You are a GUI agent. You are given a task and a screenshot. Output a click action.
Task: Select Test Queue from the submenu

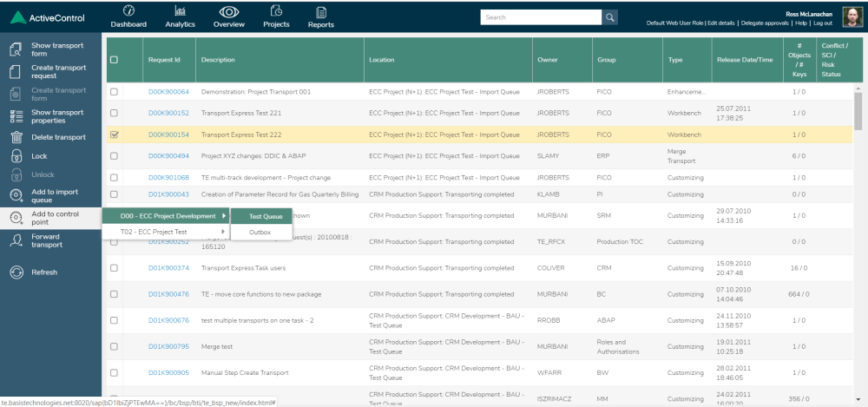pos(266,216)
